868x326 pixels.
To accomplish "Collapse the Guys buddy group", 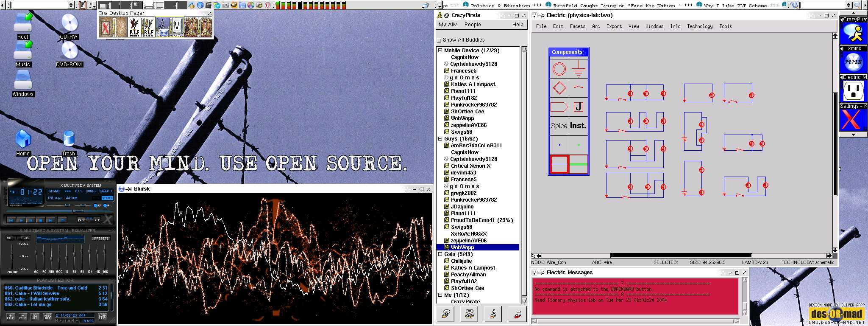I will 440,139.
